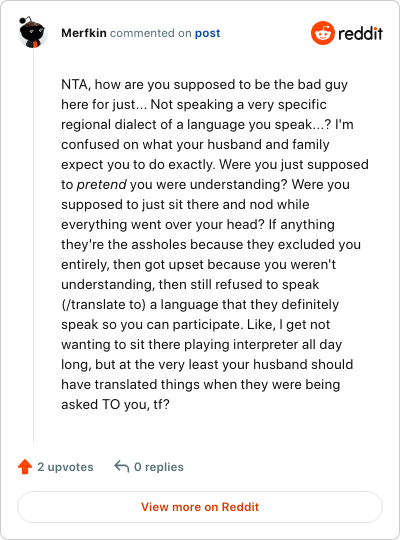Open the blue "post" link
Screen dimensions: 400x540
pos(207,33)
